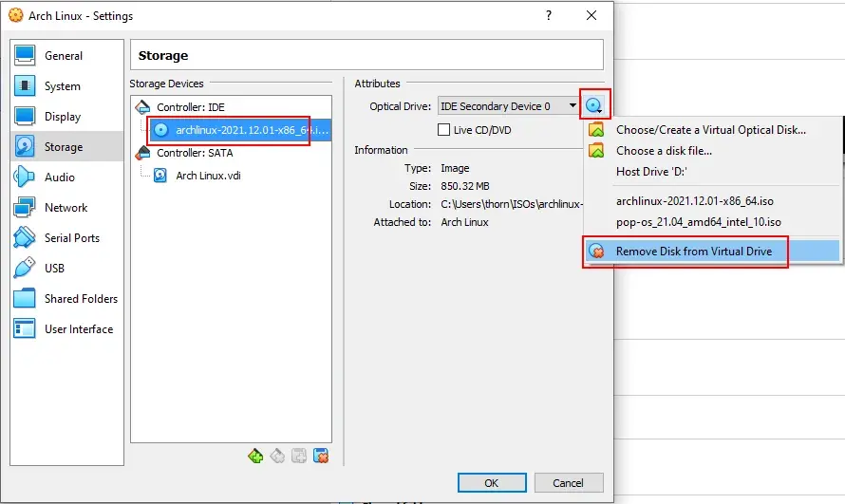Add a new storage controller
The height and width of the screenshot is (504, 845).
(x=256, y=457)
